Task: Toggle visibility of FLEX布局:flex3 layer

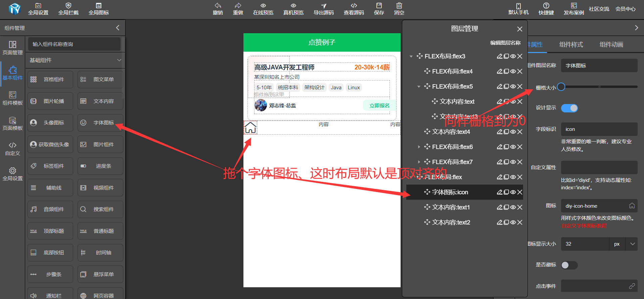Action: click(513, 56)
